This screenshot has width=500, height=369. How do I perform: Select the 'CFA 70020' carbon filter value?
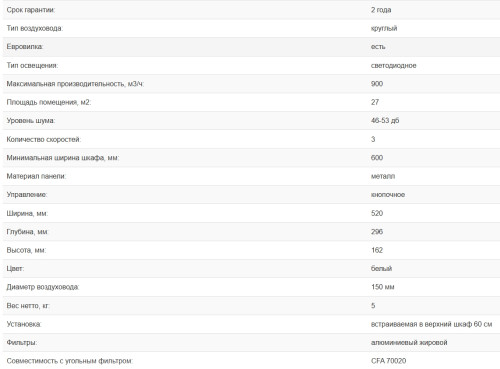click(389, 361)
